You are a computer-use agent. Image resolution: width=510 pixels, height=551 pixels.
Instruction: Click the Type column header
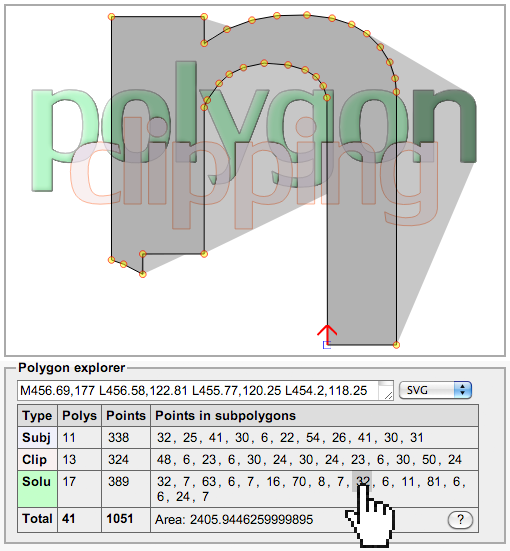pyautogui.click(x=37, y=416)
